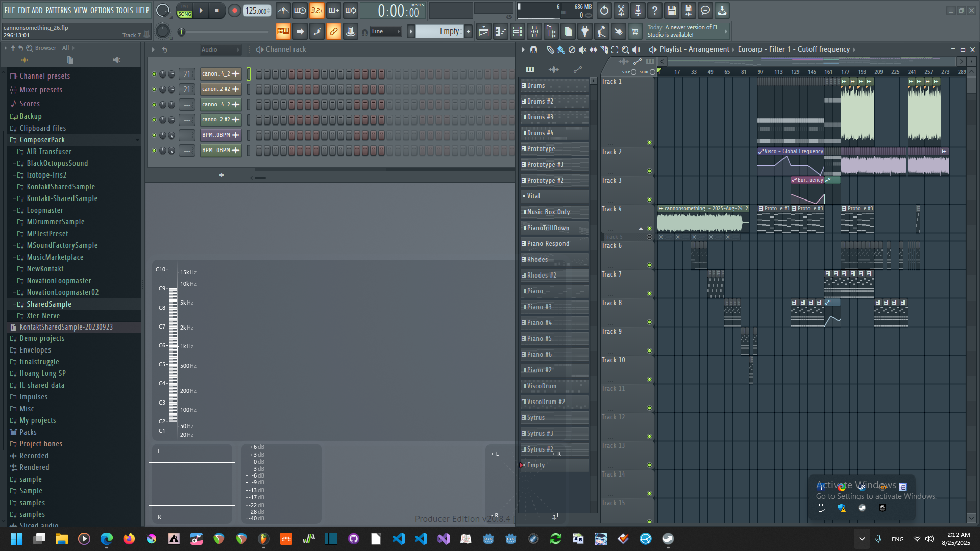Expand the Demo projects folder

pyautogui.click(x=42, y=338)
